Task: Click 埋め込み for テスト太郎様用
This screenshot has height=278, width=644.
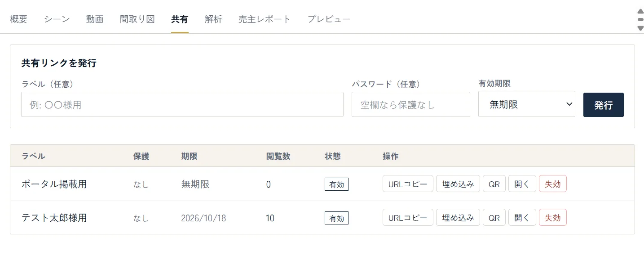Action: pyautogui.click(x=458, y=217)
